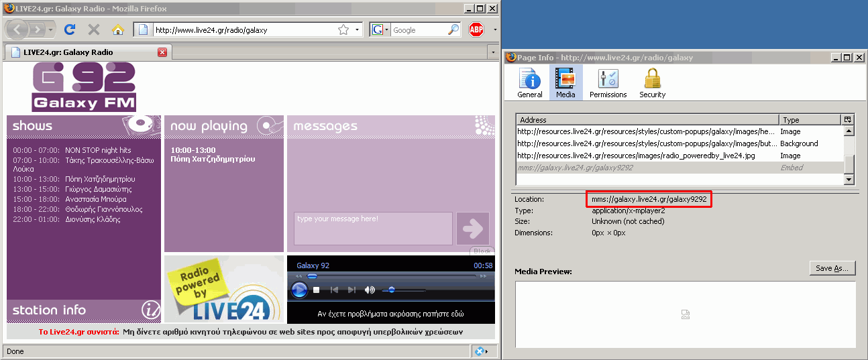Sort by the Address column header
Screen dimensions: 868x360
tap(647, 120)
